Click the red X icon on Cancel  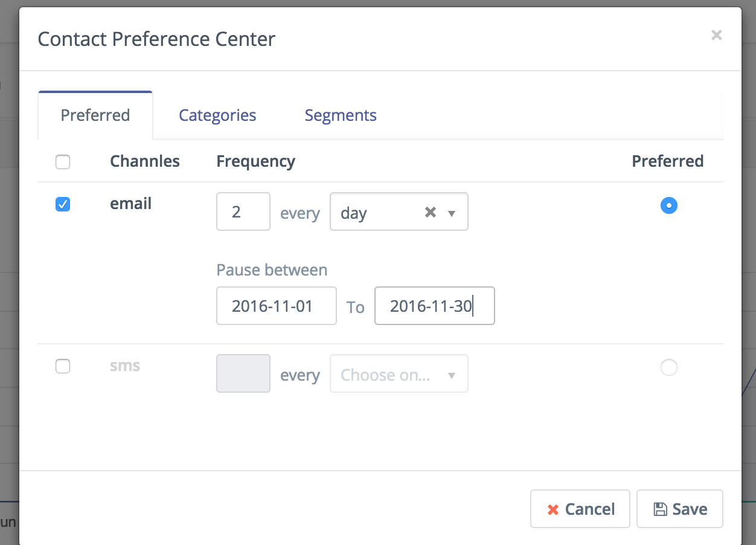553,510
